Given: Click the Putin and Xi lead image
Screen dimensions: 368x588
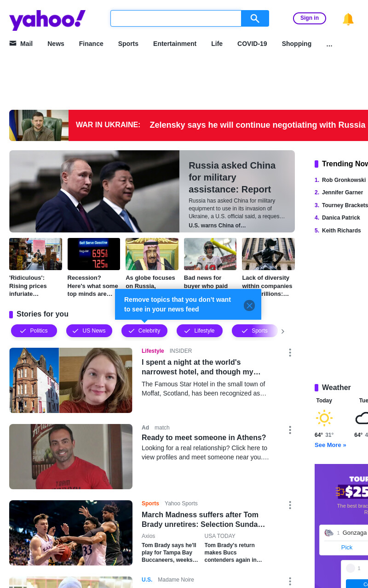Looking at the screenshot, I should click(94, 191).
